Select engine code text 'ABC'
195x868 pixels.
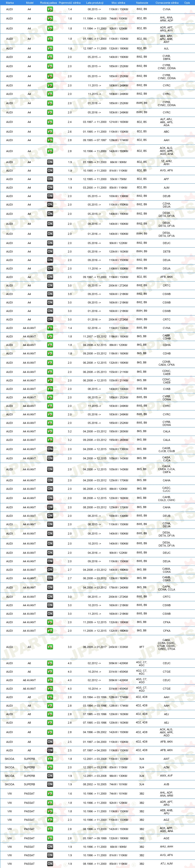[166, 132]
